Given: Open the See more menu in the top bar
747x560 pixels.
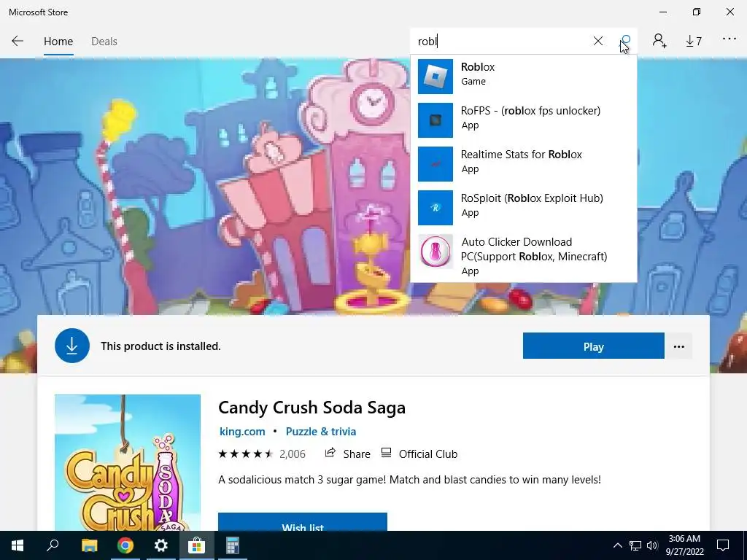Looking at the screenshot, I should [729, 39].
